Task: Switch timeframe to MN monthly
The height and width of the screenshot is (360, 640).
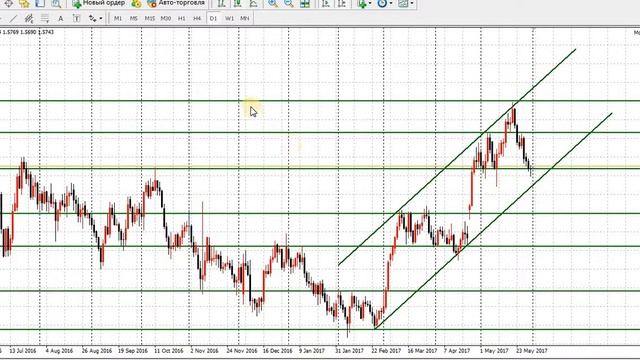Action: (x=244, y=18)
